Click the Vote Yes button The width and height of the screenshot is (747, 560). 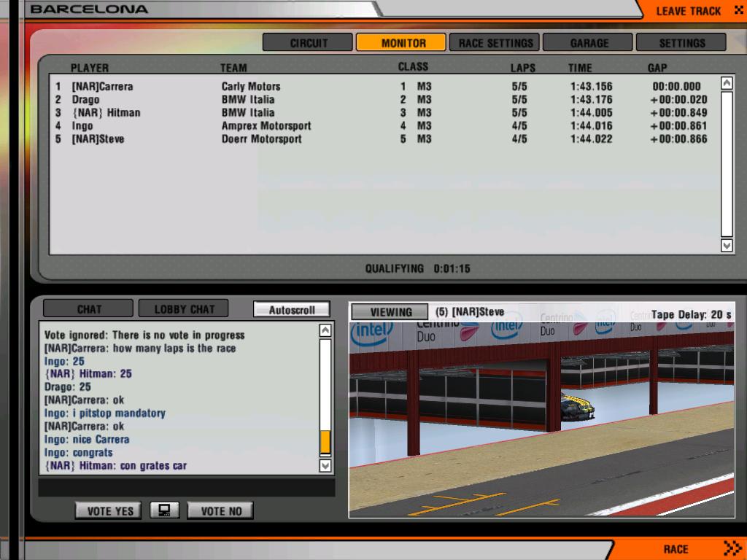(x=109, y=510)
